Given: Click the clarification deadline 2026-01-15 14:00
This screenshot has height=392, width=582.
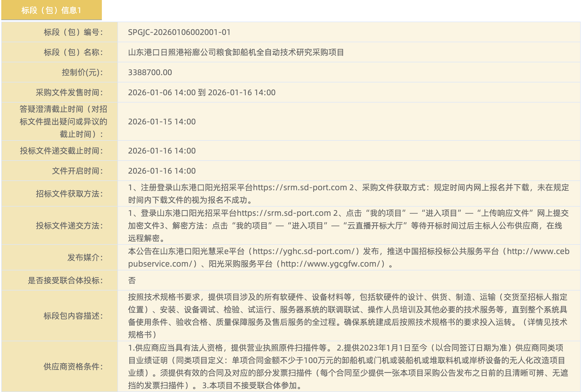Looking at the screenshot, I should point(162,122).
